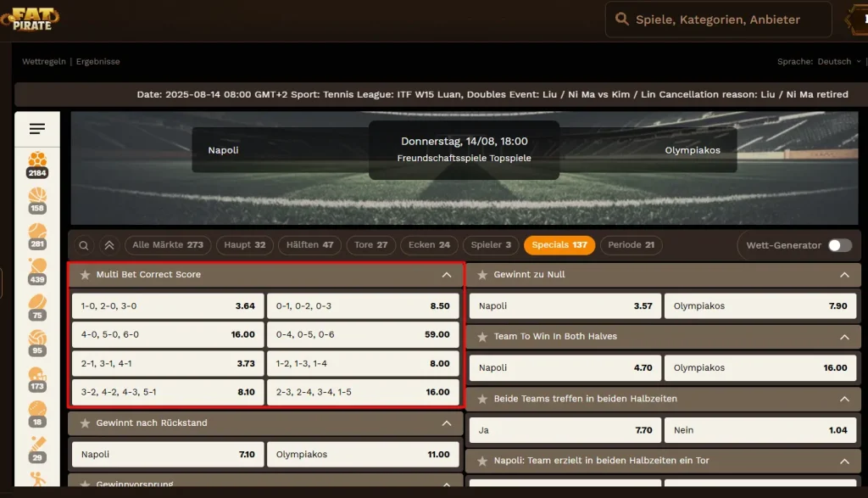Switch to the Periode 21 tab
The image size is (868, 498).
[x=631, y=245]
